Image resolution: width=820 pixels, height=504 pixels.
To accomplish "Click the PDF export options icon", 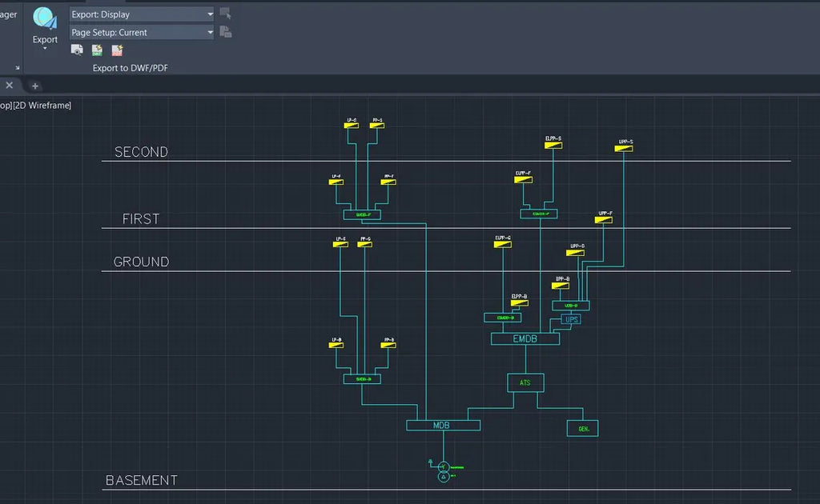I will tap(117, 50).
